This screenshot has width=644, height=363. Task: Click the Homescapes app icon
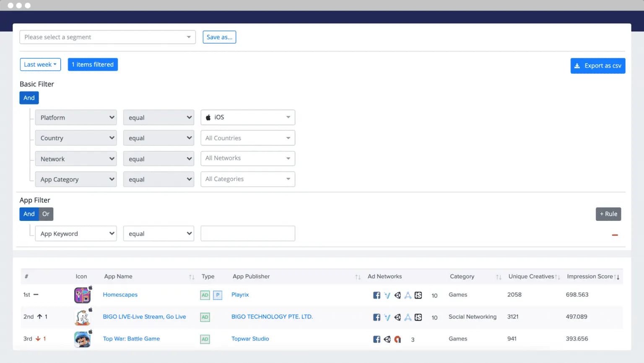pyautogui.click(x=83, y=295)
